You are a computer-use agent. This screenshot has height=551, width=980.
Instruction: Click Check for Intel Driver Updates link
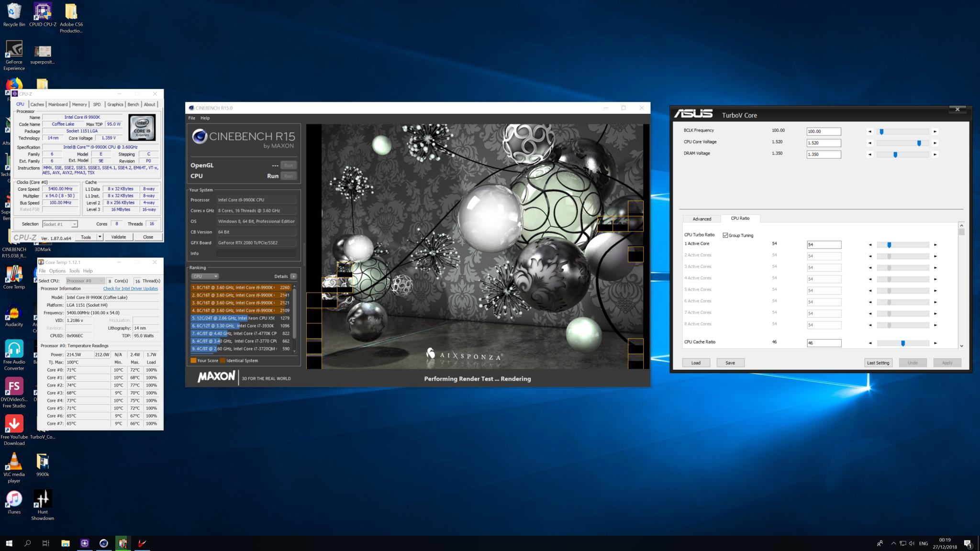coord(130,288)
